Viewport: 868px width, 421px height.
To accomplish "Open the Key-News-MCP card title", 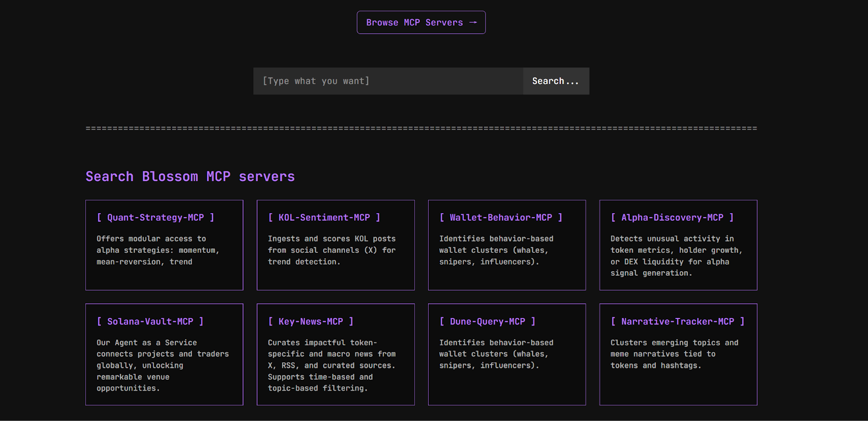I will (x=310, y=322).
